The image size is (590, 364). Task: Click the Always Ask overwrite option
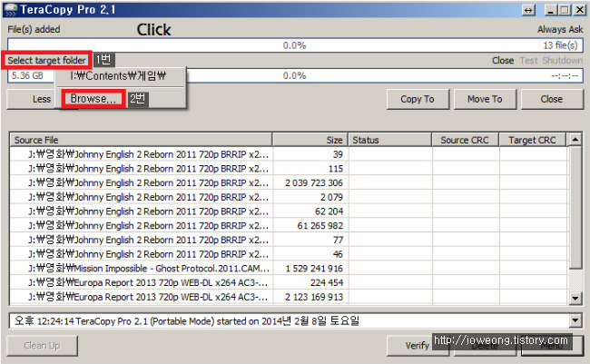pos(560,29)
